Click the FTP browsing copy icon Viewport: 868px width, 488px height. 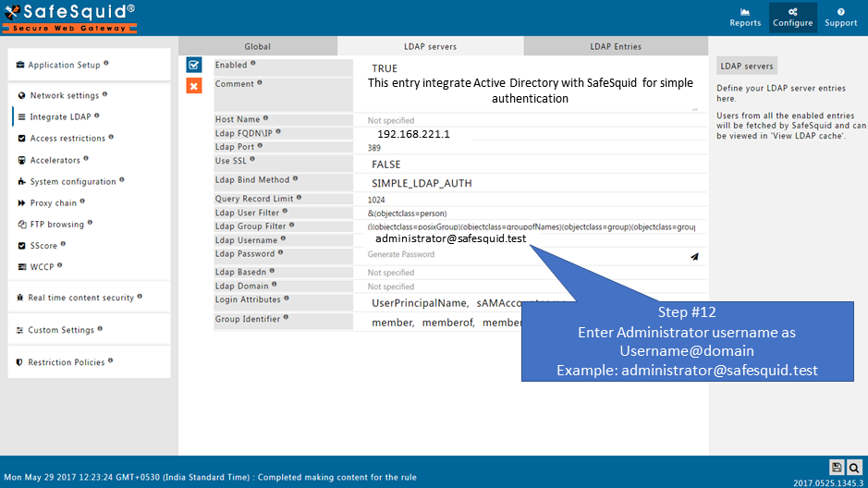tap(21, 224)
